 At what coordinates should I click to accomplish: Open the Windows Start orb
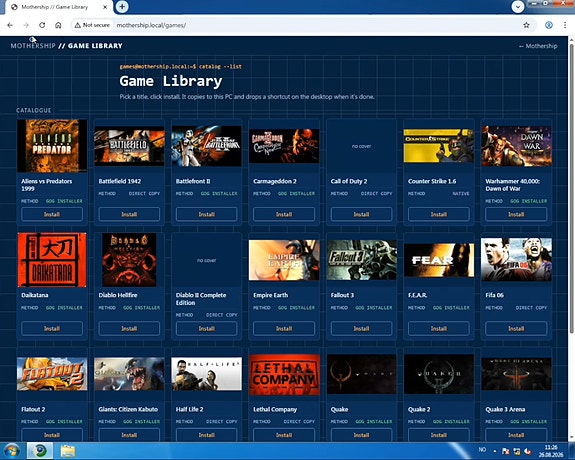(12, 450)
